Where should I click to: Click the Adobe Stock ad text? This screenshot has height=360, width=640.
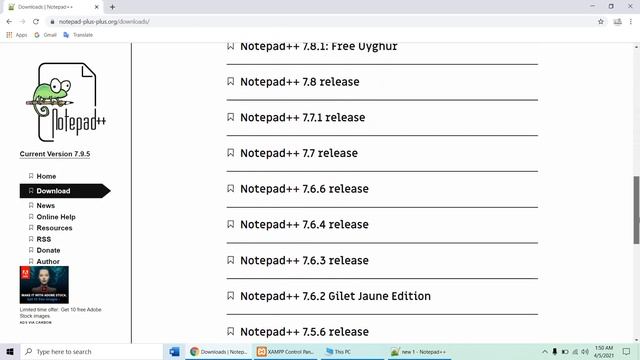click(60, 313)
